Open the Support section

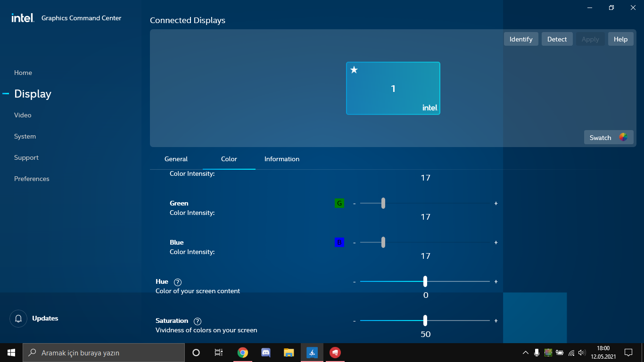click(26, 157)
